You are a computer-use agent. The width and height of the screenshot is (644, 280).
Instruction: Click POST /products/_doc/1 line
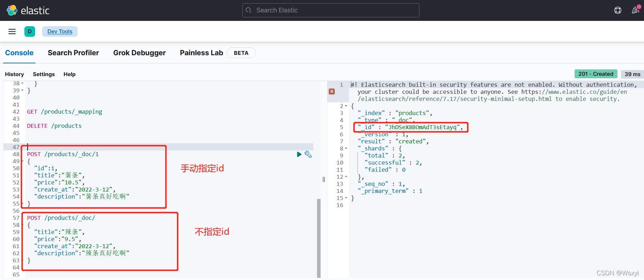63,154
